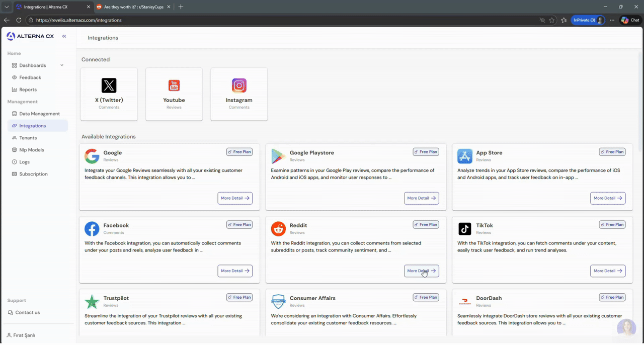
Task: Click Free Plan badge on Google card
Action: point(239,152)
